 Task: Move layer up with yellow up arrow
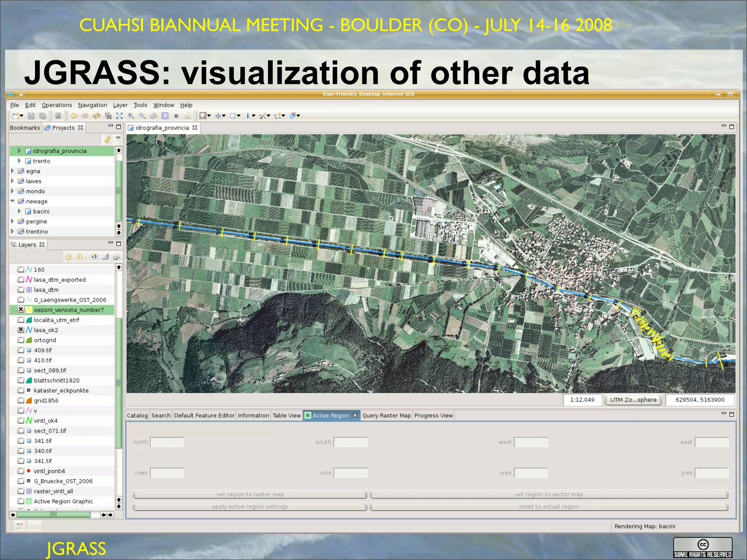point(69,257)
